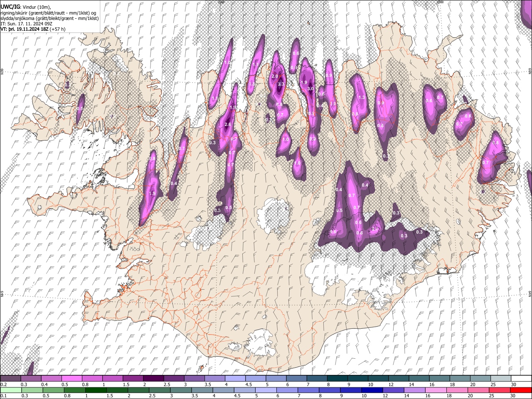The image size is (532, 399).
Task: Click the pale grey 25 snow legend swatch
Action: [x=500, y=379]
